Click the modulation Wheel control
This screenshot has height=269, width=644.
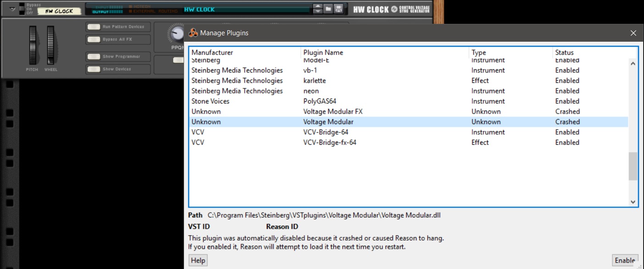(50, 45)
